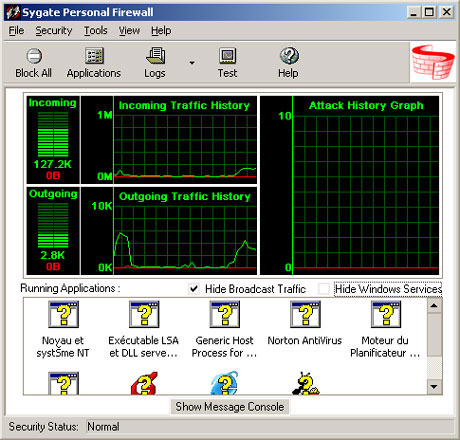Screen dimensions: 460x440
Task: Select the Generic Host Process application icon
Action: pos(225,314)
